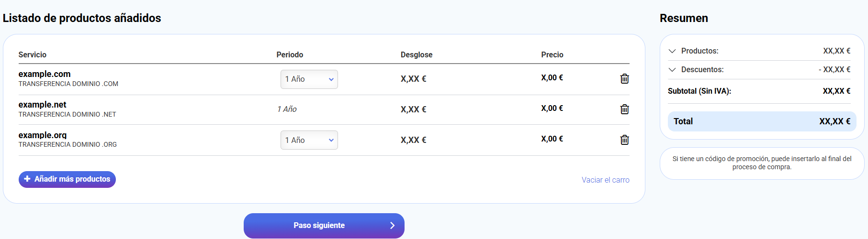The height and width of the screenshot is (239, 868).
Task: Click the Desglose column header
Action: tap(417, 54)
